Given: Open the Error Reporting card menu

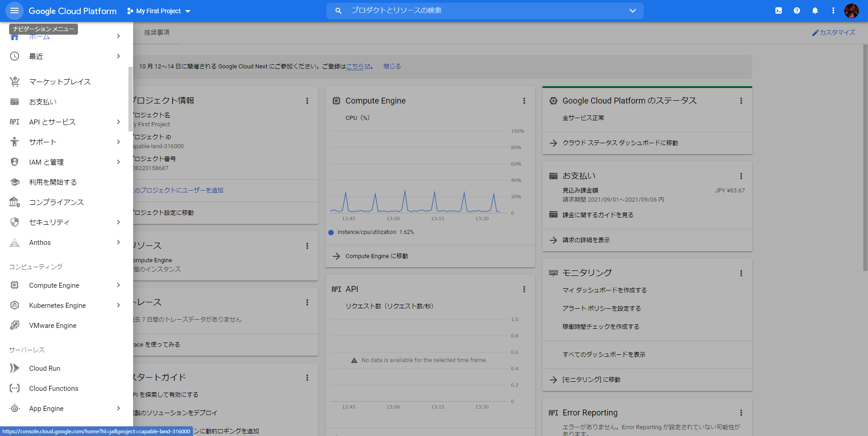Looking at the screenshot, I should (x=741, y=413).
